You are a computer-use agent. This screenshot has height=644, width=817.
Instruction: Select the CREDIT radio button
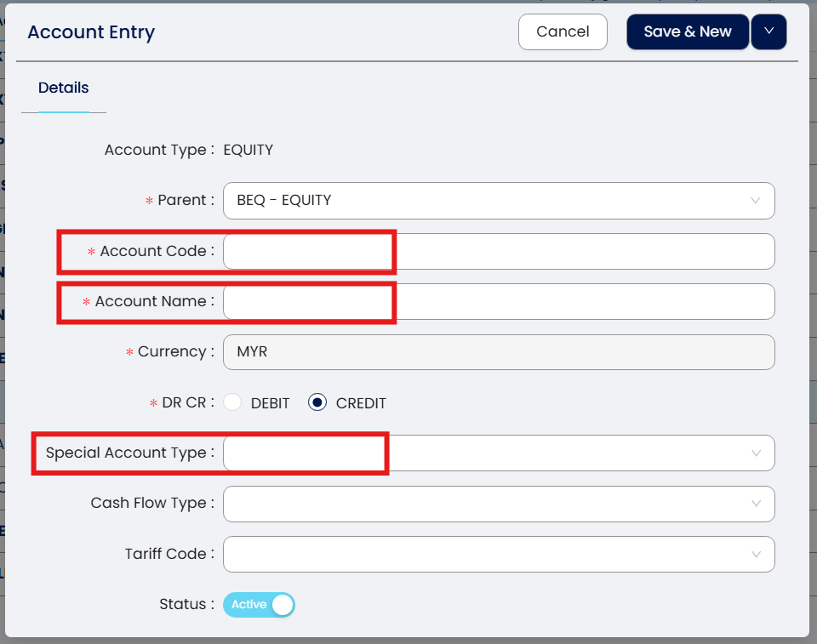317,403
